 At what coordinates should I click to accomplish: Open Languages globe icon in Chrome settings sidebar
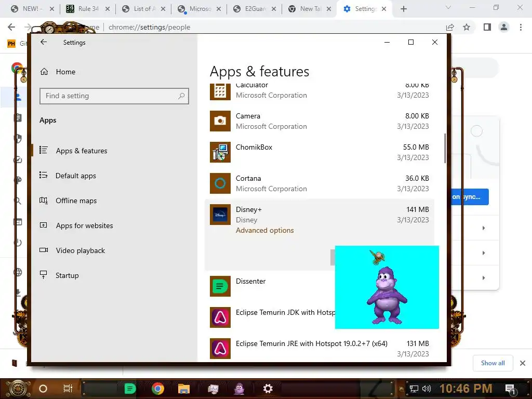pos(18,272)
